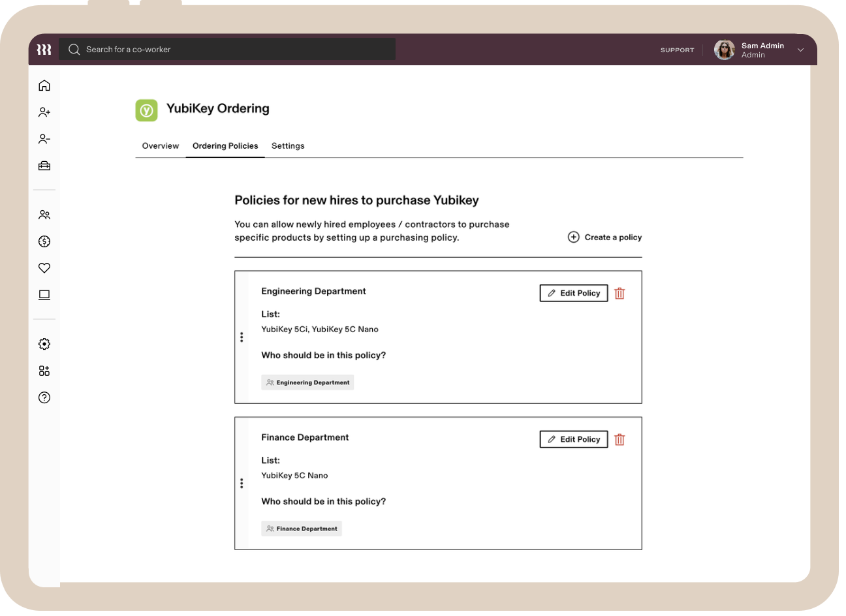Image resolution: width=846 pixels, height=616 pixels.
Task: Open the help question mark icon
Action: [x=44, y=397]
